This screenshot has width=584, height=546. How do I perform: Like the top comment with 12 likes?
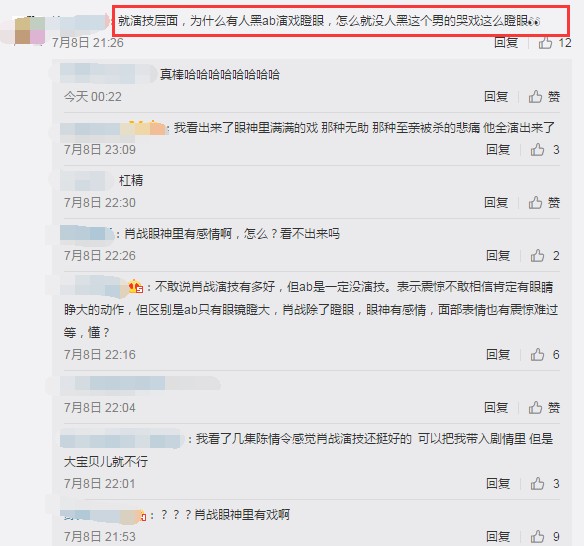(555, 43)
